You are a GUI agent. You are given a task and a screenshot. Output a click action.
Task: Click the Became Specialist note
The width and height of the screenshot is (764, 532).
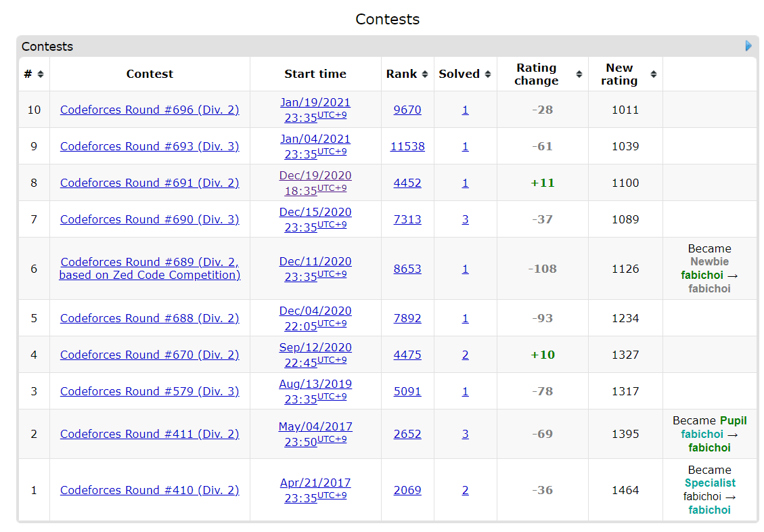pos(709,490)
